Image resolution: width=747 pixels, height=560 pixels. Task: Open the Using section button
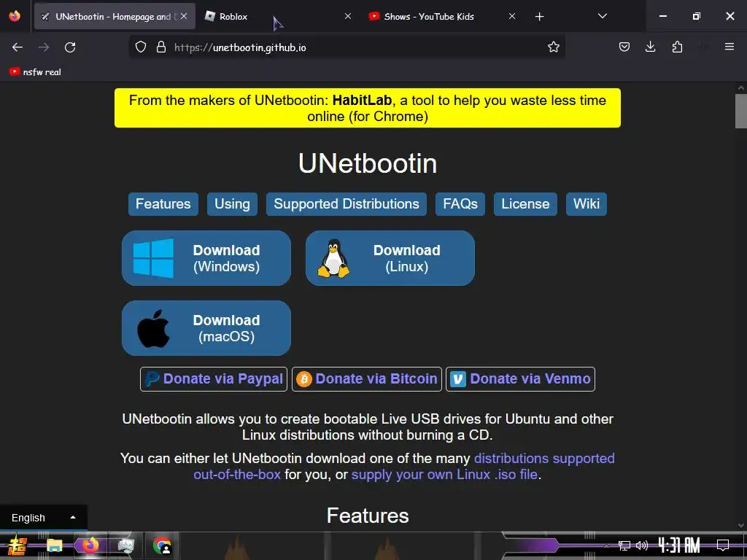click(232, 204)
